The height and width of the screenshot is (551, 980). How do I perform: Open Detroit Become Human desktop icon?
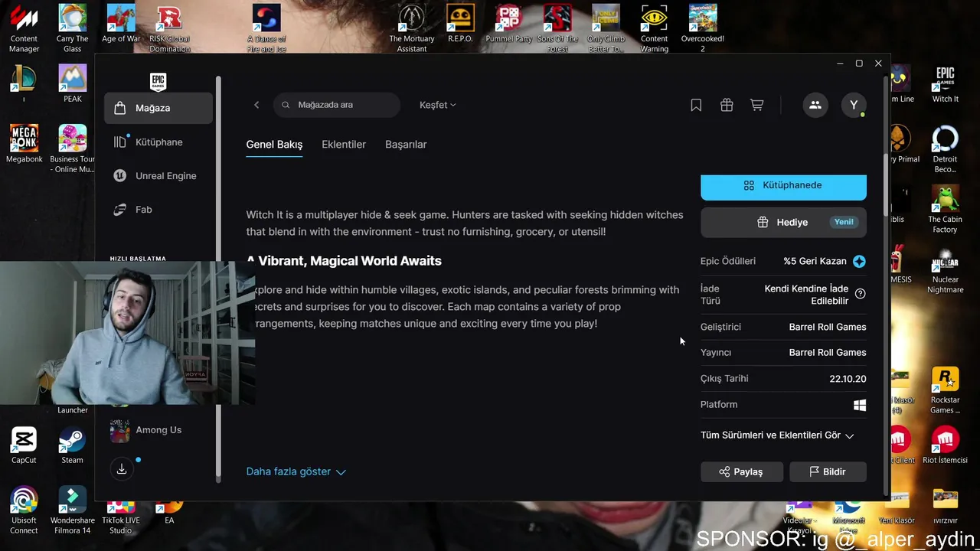(945, 148)
